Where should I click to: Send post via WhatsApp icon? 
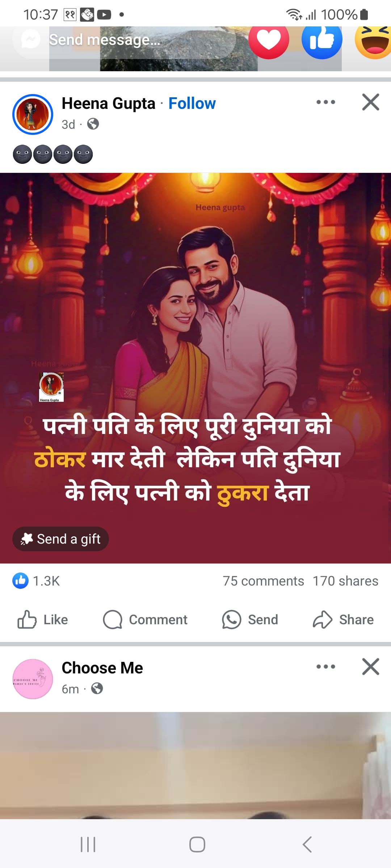point(250,620)
